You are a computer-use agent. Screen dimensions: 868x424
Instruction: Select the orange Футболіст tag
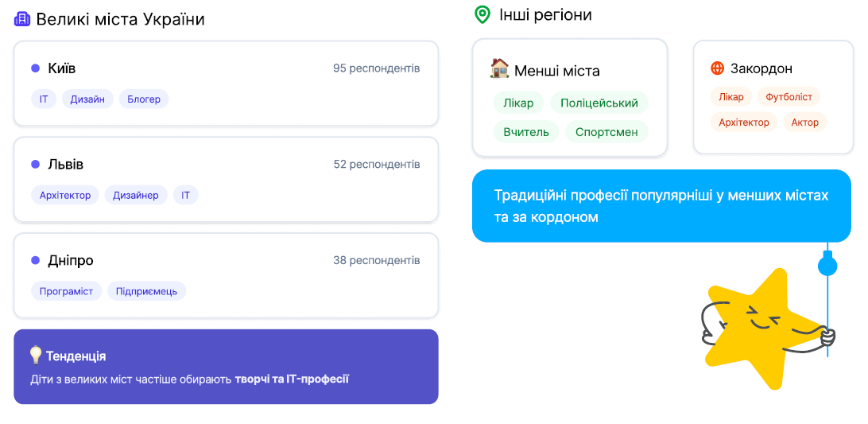coord(789,97)
